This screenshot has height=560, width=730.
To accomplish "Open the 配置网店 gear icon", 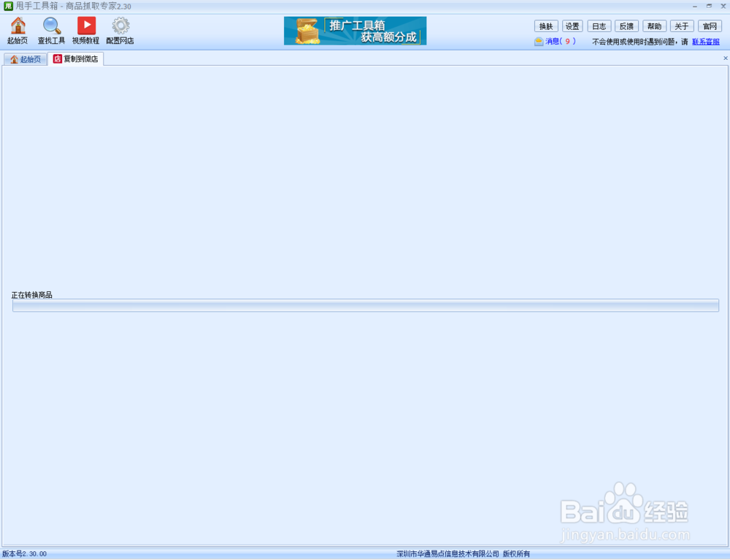I will [119, 29].
